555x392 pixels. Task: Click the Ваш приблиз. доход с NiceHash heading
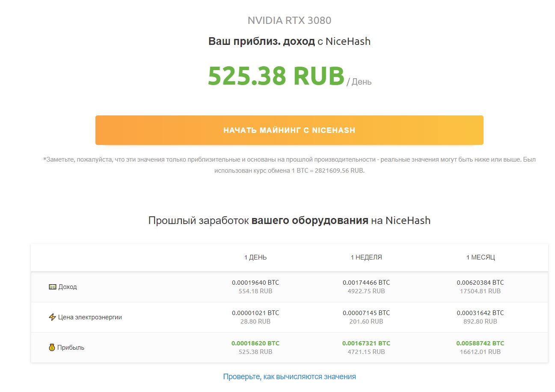pyautogui.click(x=289, y=41)
